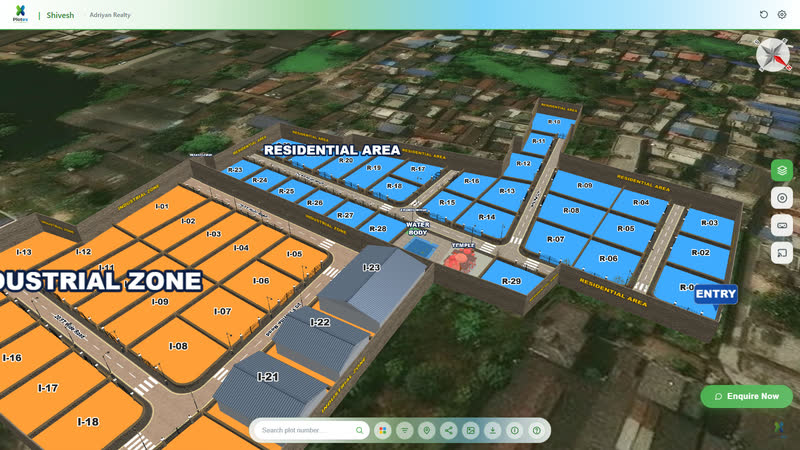The width and height of the screenshot is (800, 450).
Task: Click the RESIDENTIAL AREA heading label
Action: tap(332, 151)
